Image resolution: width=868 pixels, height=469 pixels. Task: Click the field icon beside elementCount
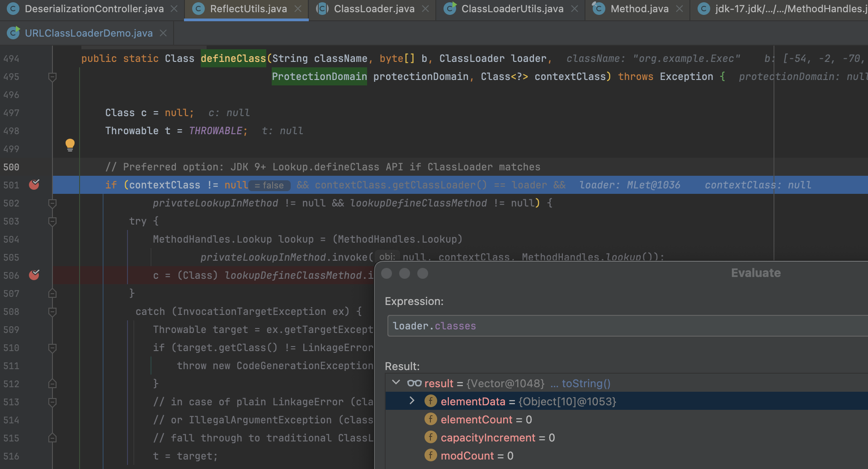coord(431,419)
